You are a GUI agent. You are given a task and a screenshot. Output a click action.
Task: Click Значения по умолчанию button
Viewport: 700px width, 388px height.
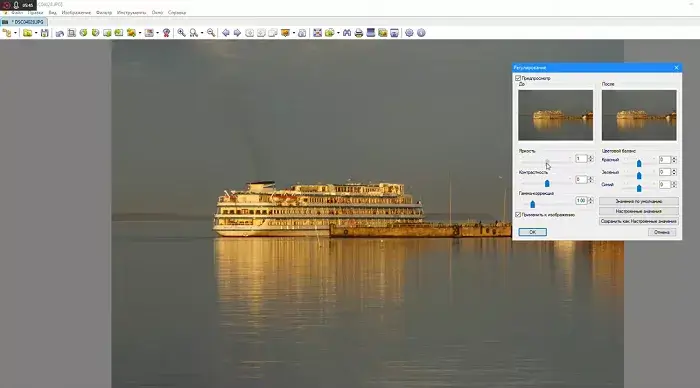[638, 201]
